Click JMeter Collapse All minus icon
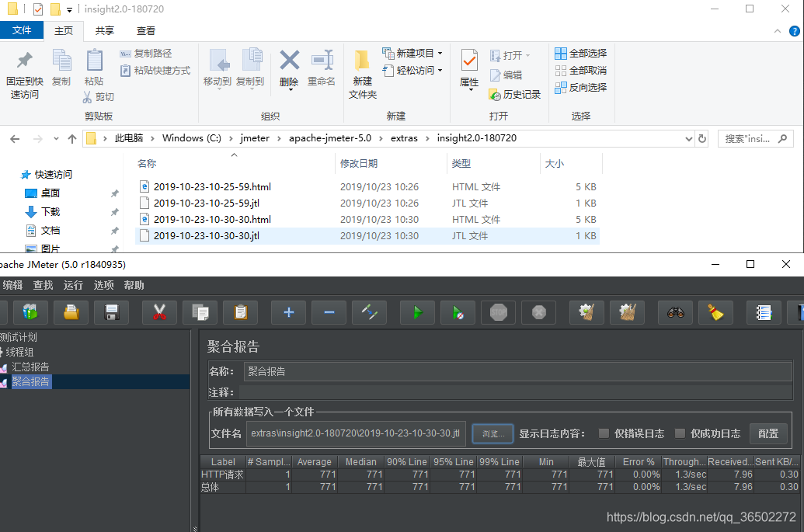The image size is (804, 532). [329, 312]
